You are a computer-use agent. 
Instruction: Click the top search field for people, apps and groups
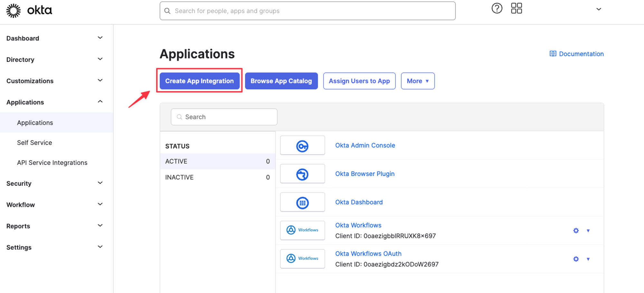coord(308,11)
